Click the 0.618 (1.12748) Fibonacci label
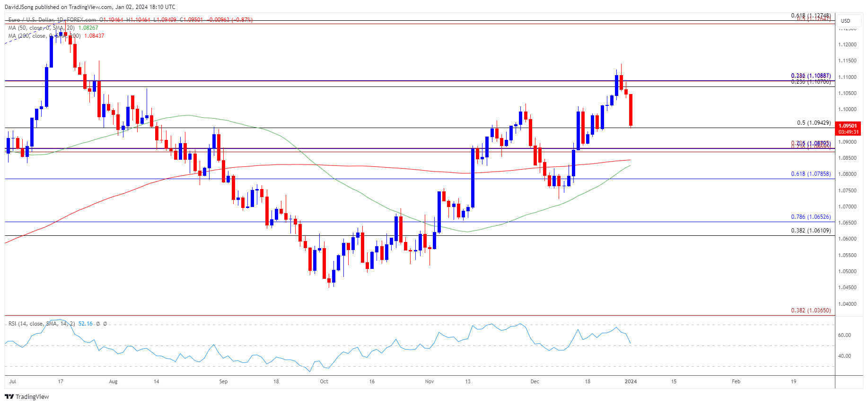868x405 pixels. click(811, 16)
